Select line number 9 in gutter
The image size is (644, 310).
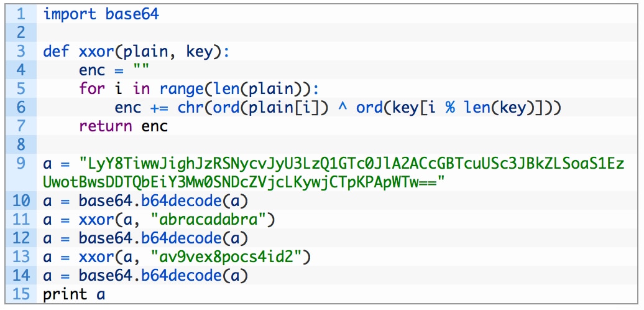[21, 163]
